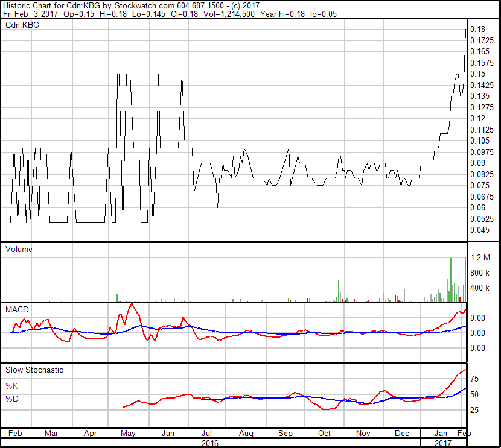Image resolution: width=501 pixels, height=448 pixels.
Task: Click the 'Vol=1,214,500' volume value
Action: [229, 14]
